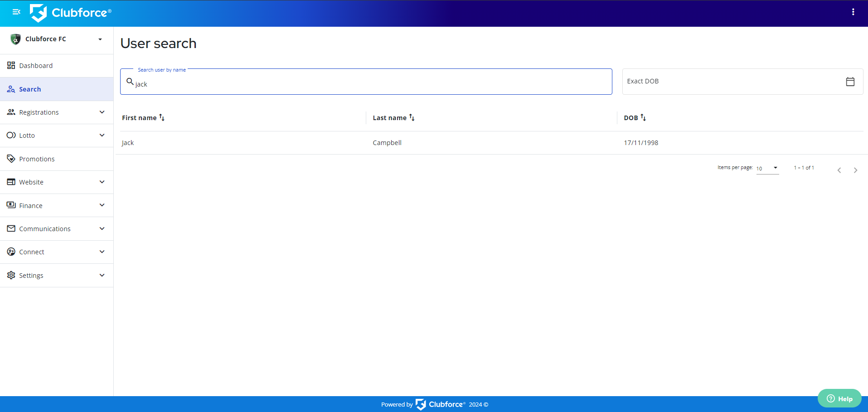Image resolution: width=868 pixels, height=412 pixels.
Task: Open the club selector dropdown arrow
Action: (100, 39)
